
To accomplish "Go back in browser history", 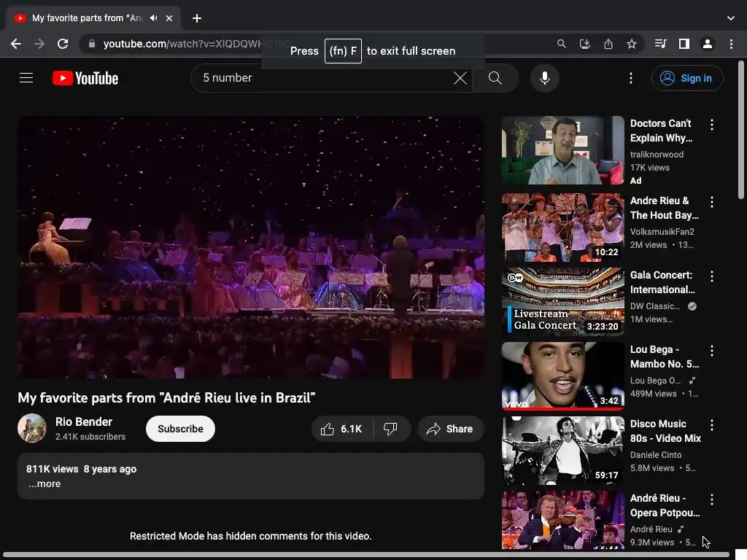I will click(16, 44).
